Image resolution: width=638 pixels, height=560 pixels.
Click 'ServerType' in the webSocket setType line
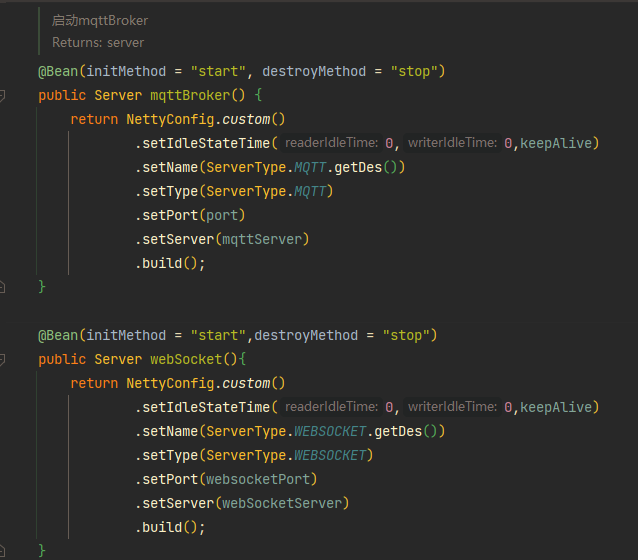pos(246,455)
